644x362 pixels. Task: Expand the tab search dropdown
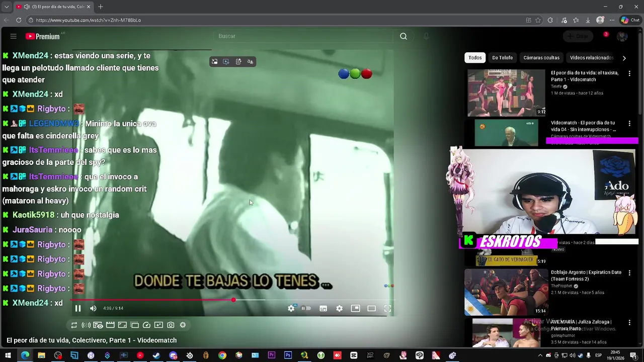tap(7, 7)
